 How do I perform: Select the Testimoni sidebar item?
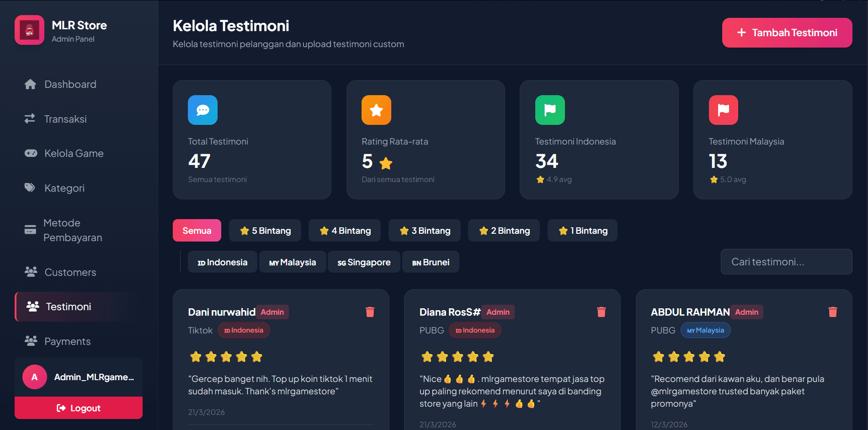tap(79, 306)
